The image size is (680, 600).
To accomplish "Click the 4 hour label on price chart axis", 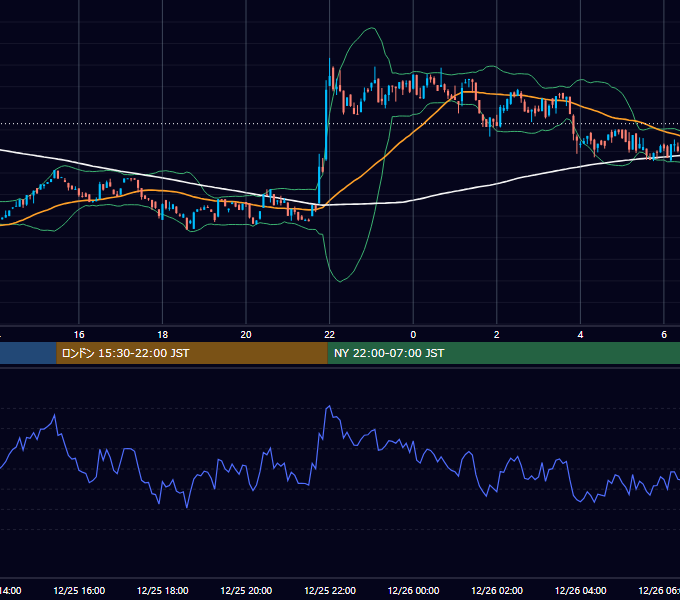I will coord(580,335).
